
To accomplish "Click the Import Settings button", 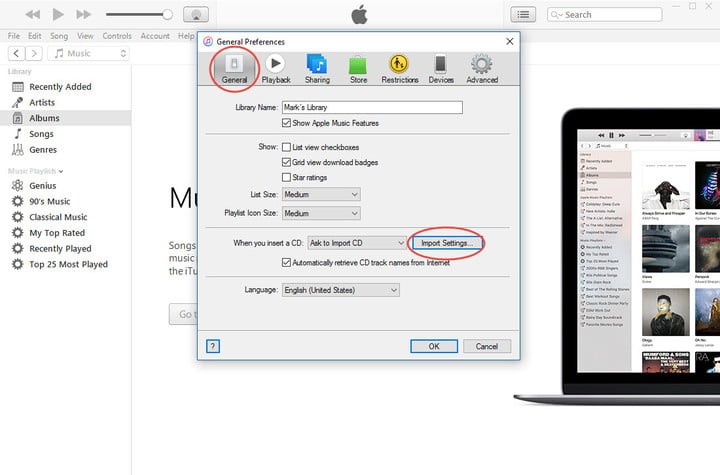I will pos(447,243).
